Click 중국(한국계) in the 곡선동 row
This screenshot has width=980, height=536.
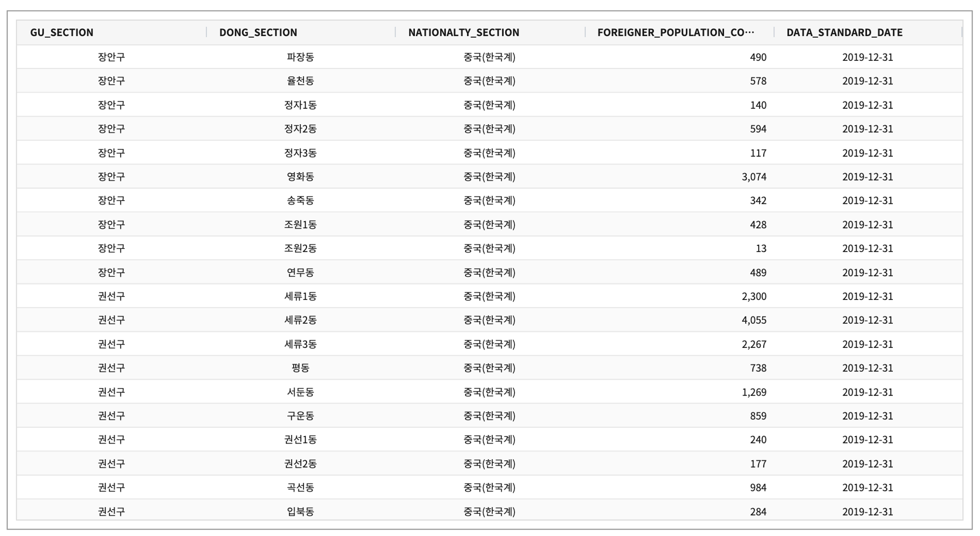coord(489,487)
